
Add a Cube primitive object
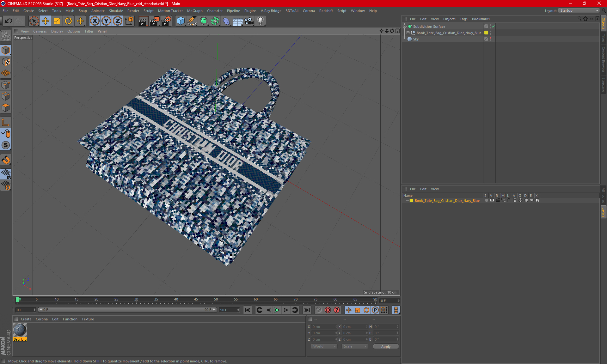pyautogui.click(x=181, y=21)
